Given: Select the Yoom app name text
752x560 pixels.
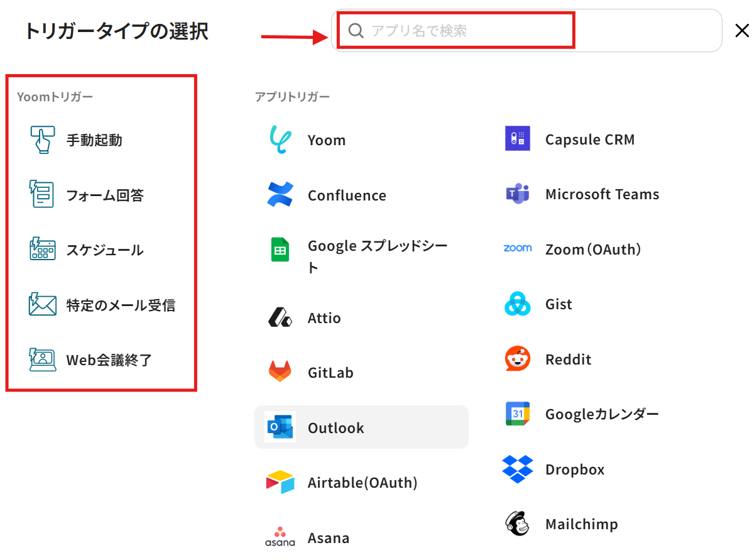Looking at the screenshot, I should pos(327,140).
